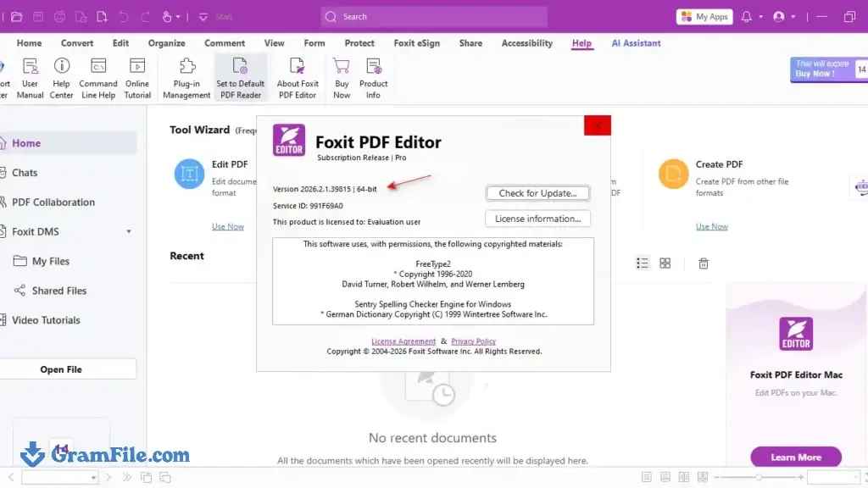868x488 pixels.
Task: Open the Hand tool dropdown arrow
Action: [x=178, y=17]
